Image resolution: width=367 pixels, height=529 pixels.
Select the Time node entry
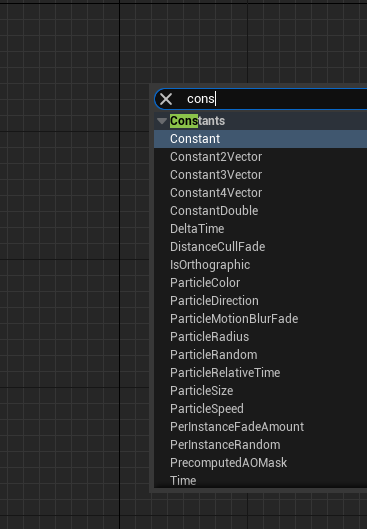260,480
